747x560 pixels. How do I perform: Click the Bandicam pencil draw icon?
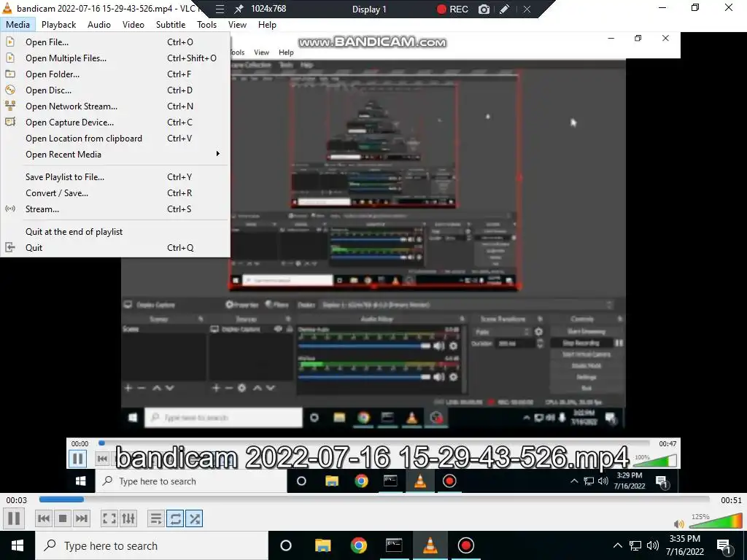(x=505, y=9)
